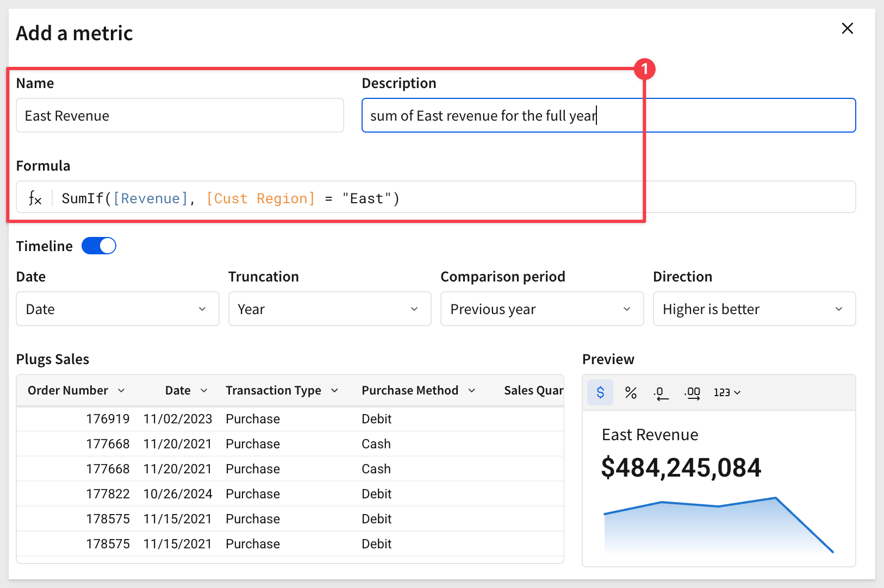Select order number cell 177822
This screenshot has height=588, width=884.
coord(108,494)
